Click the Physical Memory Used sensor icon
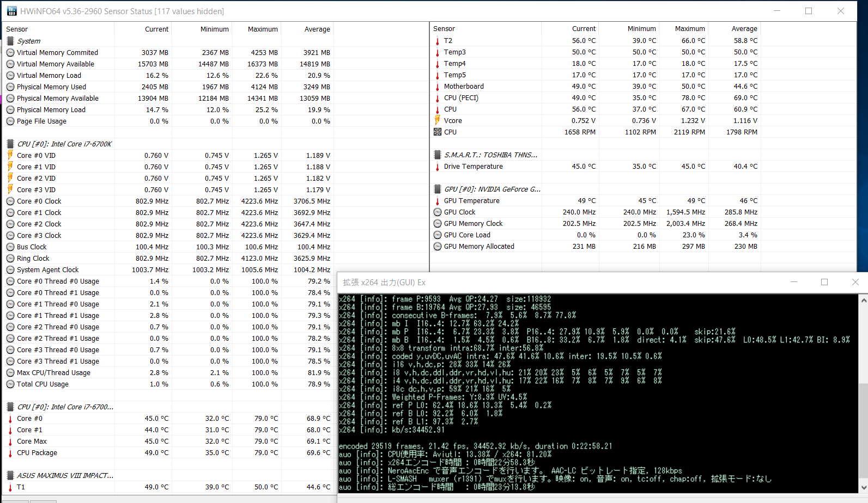The height and width of the screenshot is (503, 868). pyautogui.click(x=10, y=87)
